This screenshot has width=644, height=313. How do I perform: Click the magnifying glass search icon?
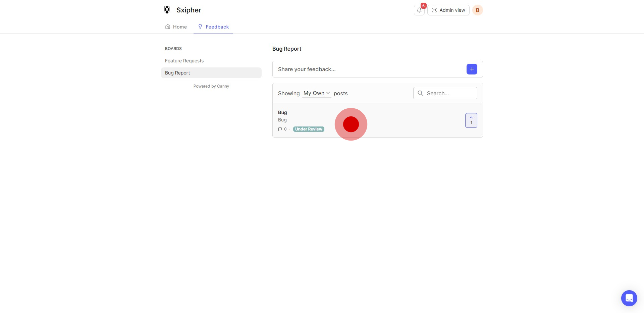pos(420,93)
